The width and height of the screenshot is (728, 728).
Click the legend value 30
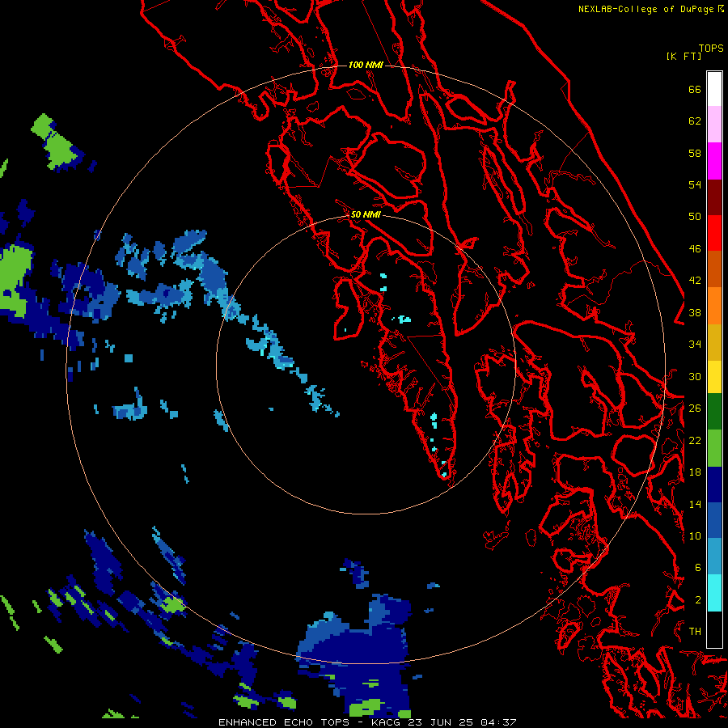pos(695,376)
